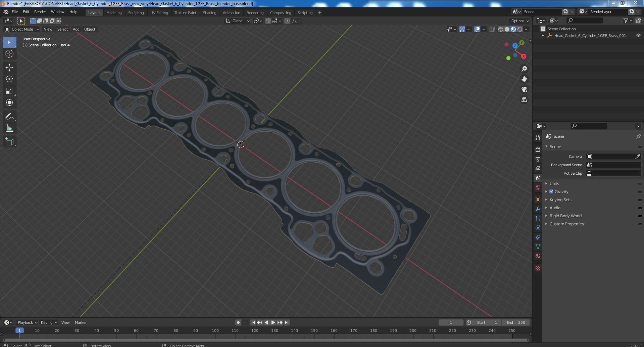
Task: Toggle viewport gizmos display
Action: point(462,29)
